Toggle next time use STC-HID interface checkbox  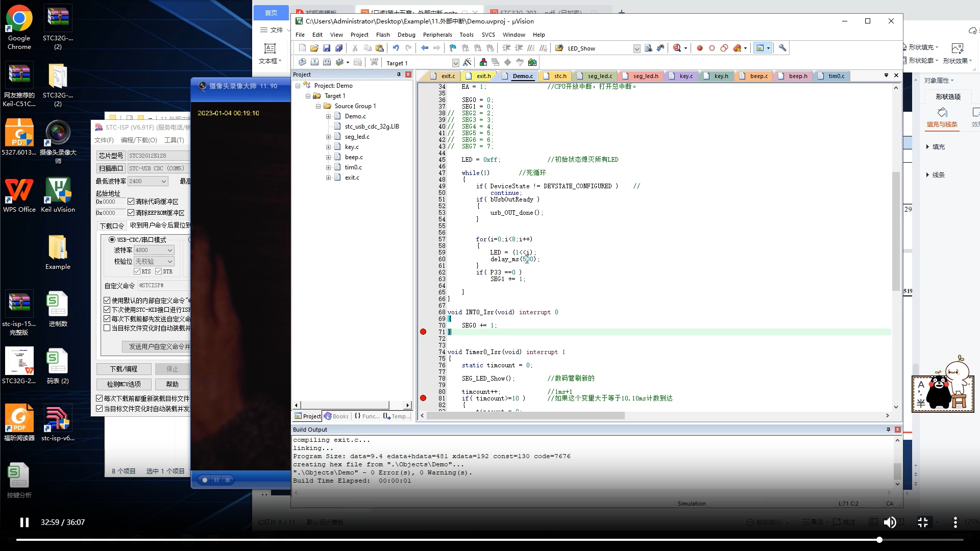coord(107,310)
